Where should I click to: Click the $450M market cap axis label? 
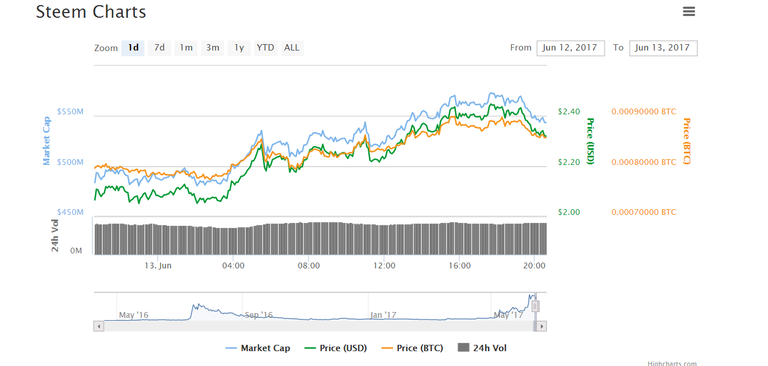[71, 212]
